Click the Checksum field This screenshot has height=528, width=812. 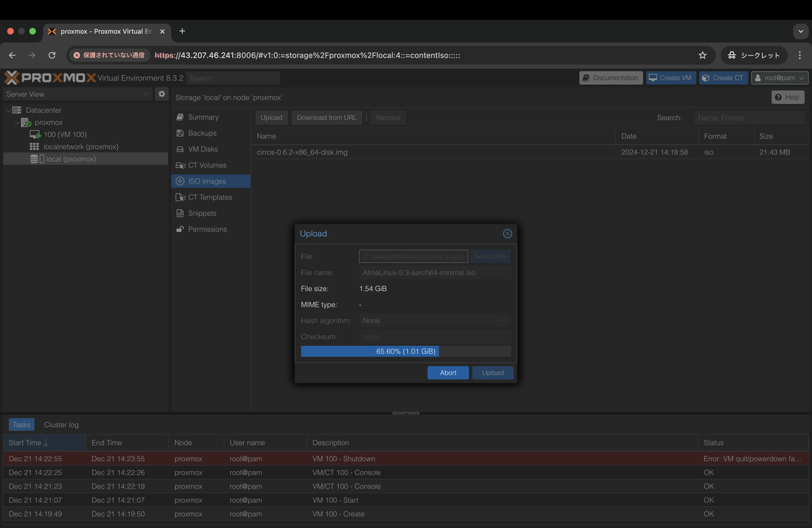point(434,336)
